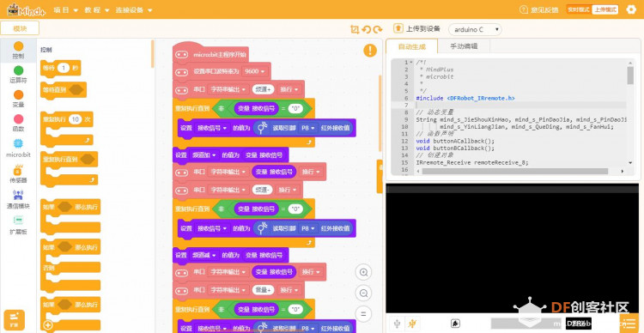Viewport: 644px width, 333px height.
Task: Open the 9600 baud rate dropdown
Action: pyautogui.click(x=255, y=71)
